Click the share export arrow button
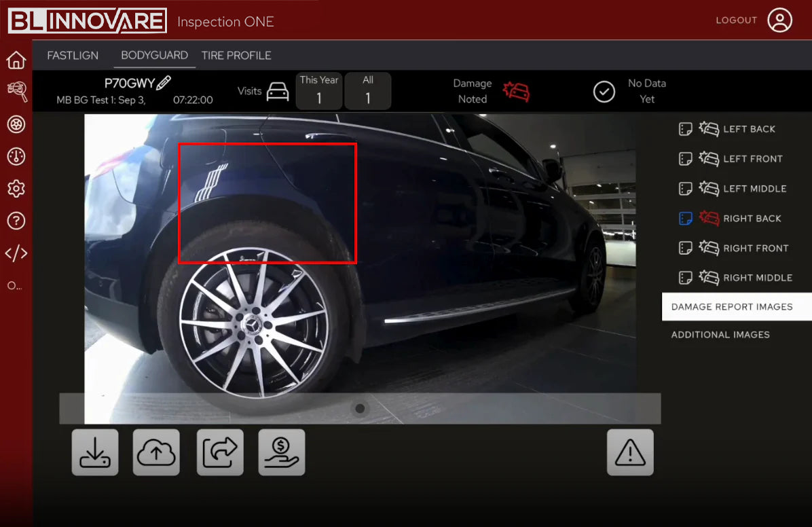 (220, 452)
